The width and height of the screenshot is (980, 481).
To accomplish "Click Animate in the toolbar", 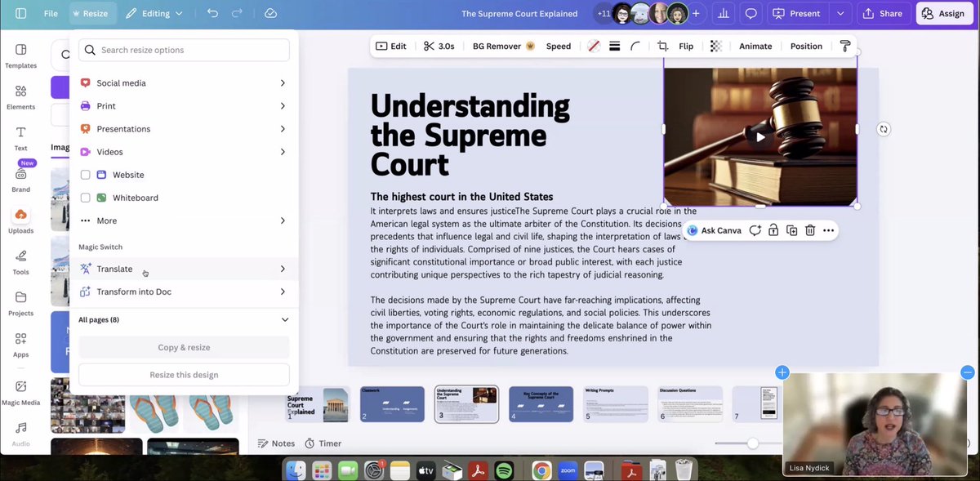I will [755, 47].
